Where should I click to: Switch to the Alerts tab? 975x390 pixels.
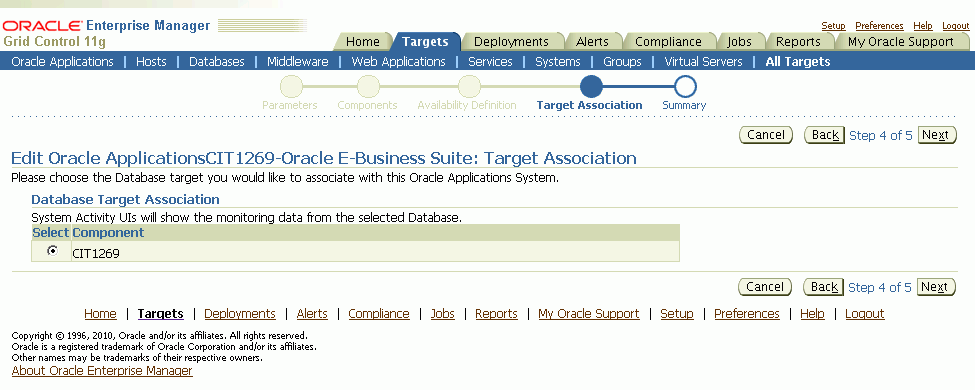[592, 42]
